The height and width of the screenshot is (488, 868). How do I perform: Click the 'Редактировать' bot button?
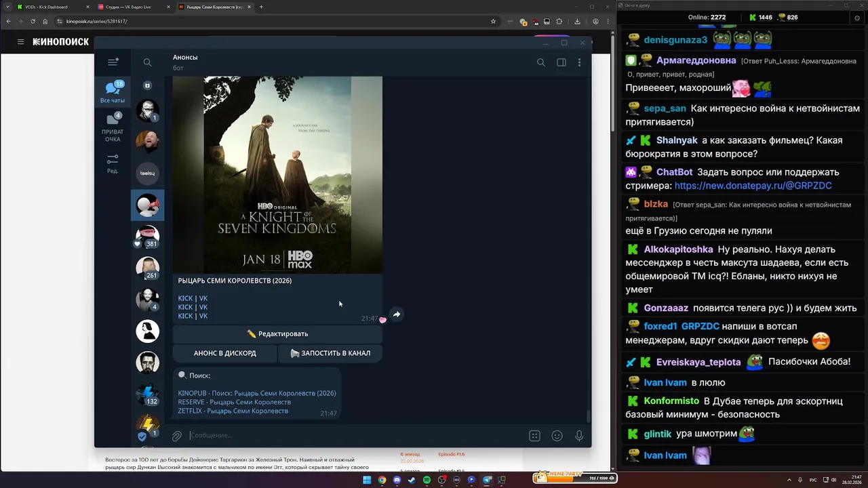(x=277, y=333)
